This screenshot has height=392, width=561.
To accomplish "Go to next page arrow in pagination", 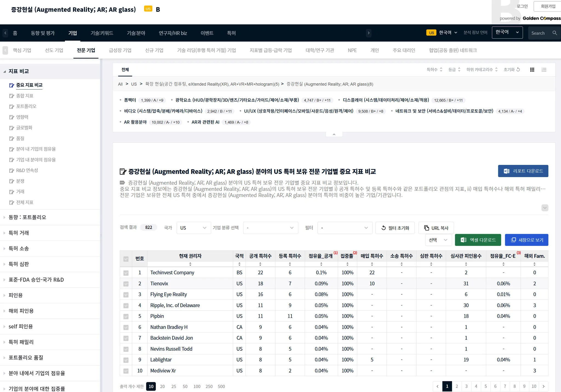I will tap(543, 386).
